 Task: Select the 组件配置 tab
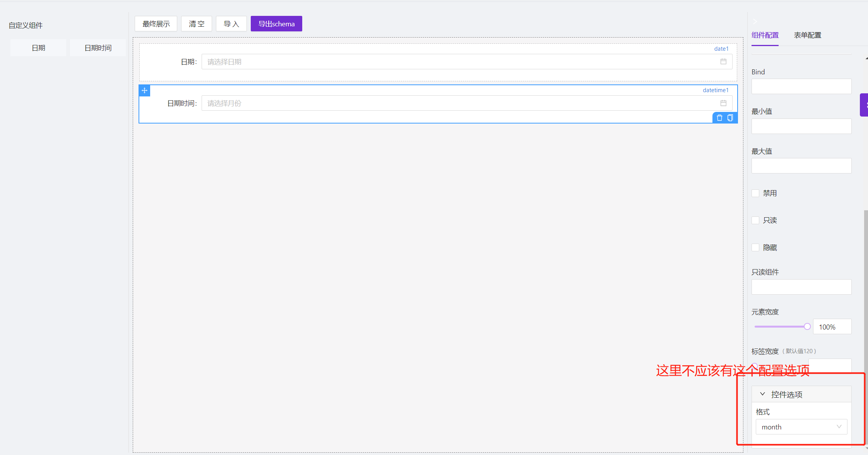point(765,35)
